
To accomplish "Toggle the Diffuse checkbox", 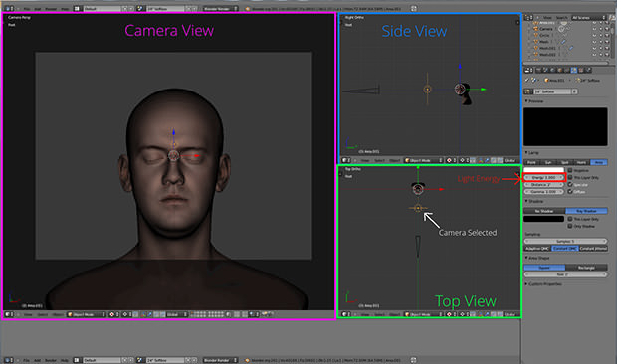I will pos(570,191).
